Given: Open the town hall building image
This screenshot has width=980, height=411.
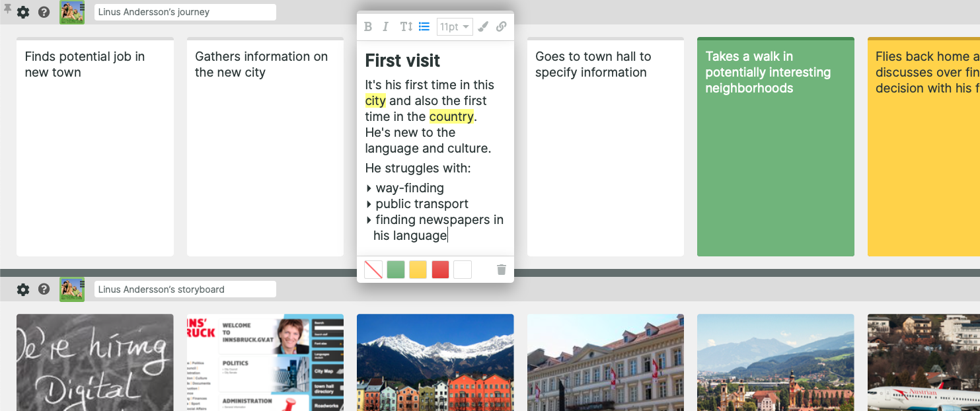Looking at the screenshot, I should click(x=605, y=362).
